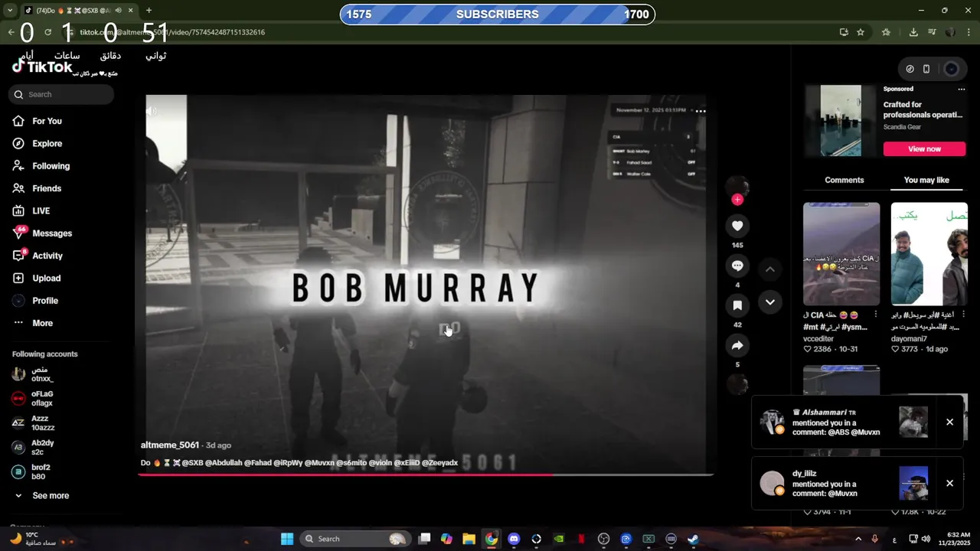Open the sponsored ad three-dot options
Screen dimensions: 980x551
point(962,89)
